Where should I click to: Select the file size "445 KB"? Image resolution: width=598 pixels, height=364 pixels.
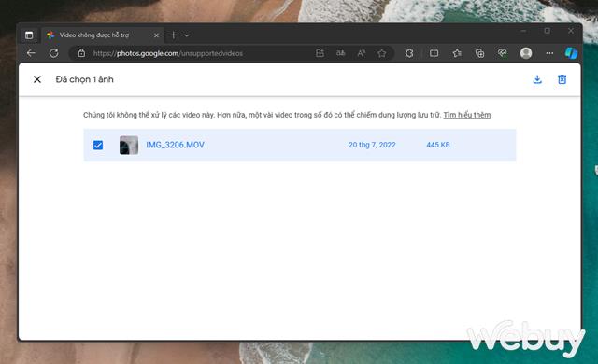(x=438, y=145)
